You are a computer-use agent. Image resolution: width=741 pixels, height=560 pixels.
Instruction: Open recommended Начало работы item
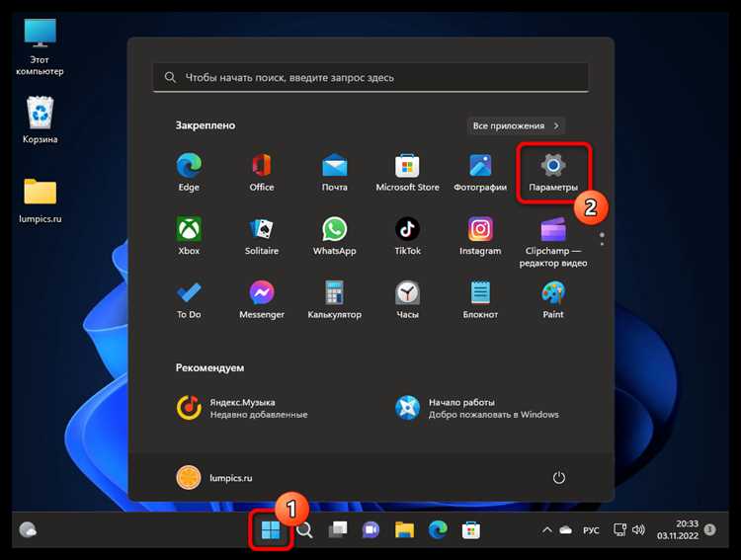coord(476,408)
